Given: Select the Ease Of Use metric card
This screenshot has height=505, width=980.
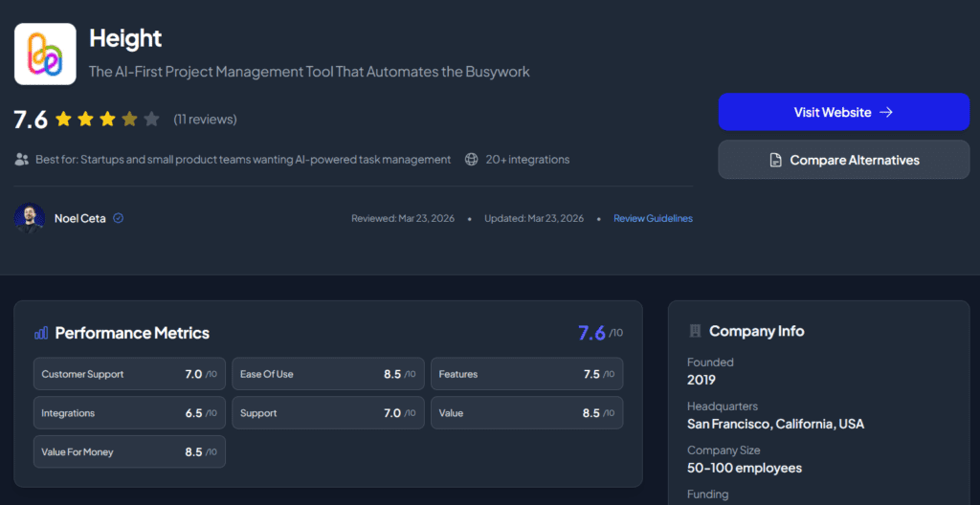Looking at the screenshot, I should [328, 374].
